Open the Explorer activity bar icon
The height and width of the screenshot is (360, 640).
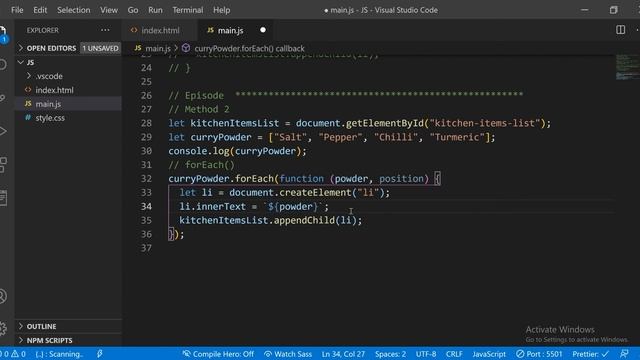pyautogui.click(x=3, y=33)
